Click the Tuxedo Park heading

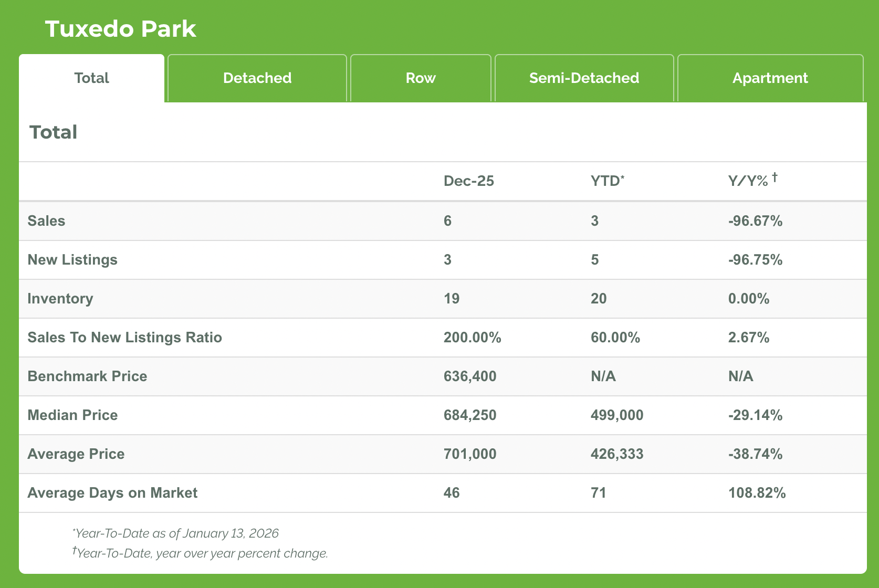[120, 29]
